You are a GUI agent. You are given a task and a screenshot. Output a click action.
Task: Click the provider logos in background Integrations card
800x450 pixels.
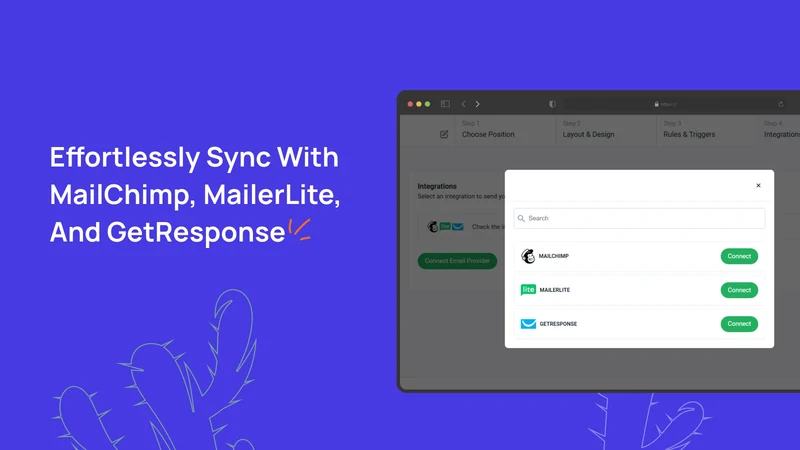tap(445, 227)
